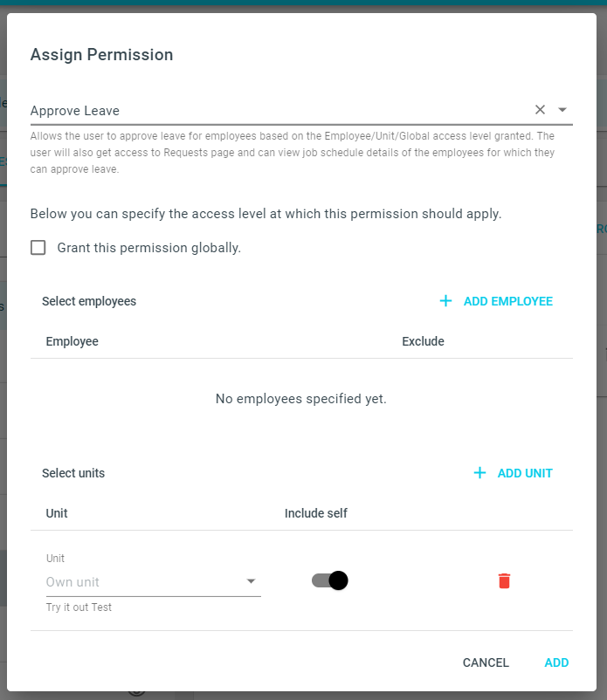Expand the permission dropdown arrow
Viewport: 607px width, 700px height.
(562, 109)
